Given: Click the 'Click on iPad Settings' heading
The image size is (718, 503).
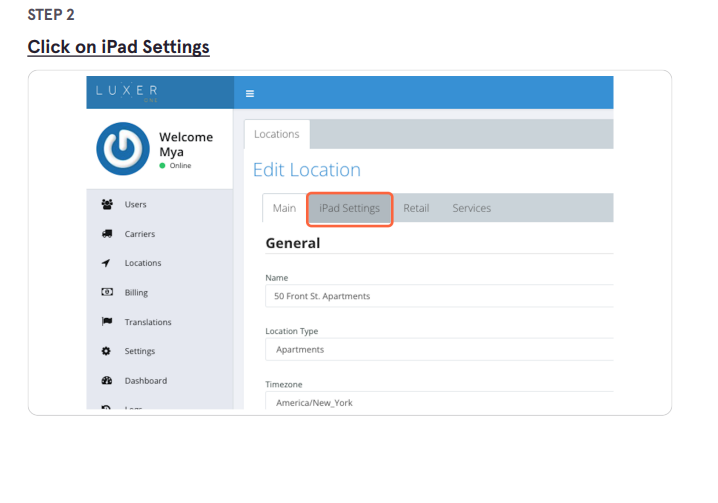Looking at the screenshot, I should tap(119, 47).
